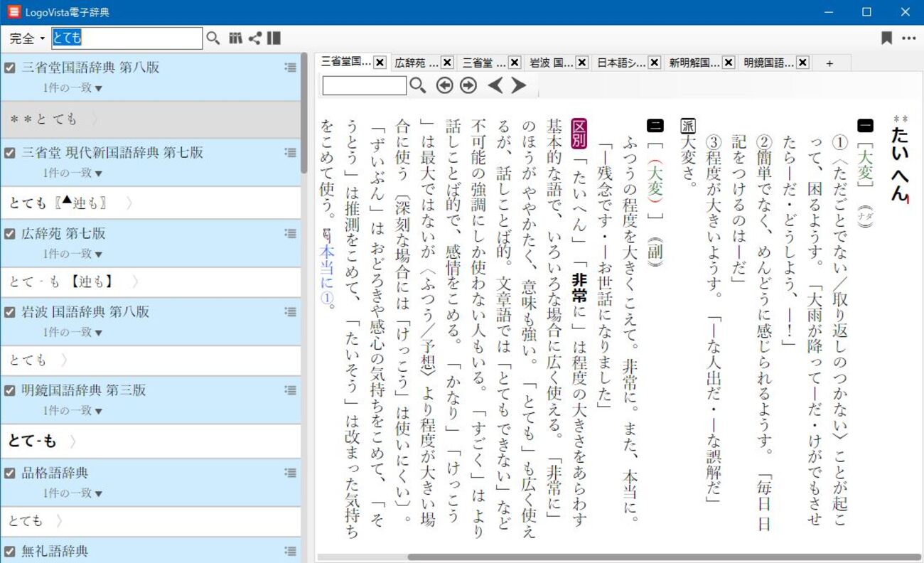Image resolution: width=924 pixels, height=563 pixels.
Task: Go back with circled left arrow
Action: 444,85
